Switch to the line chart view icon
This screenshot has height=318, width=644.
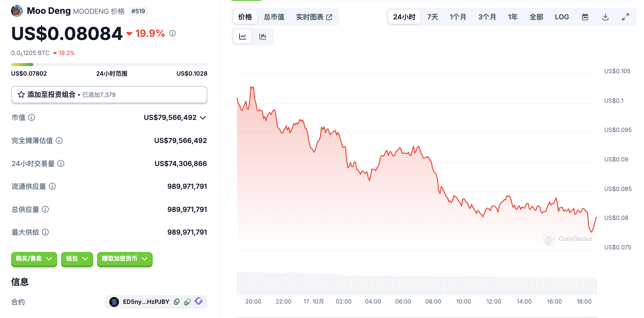pos(243,37)
